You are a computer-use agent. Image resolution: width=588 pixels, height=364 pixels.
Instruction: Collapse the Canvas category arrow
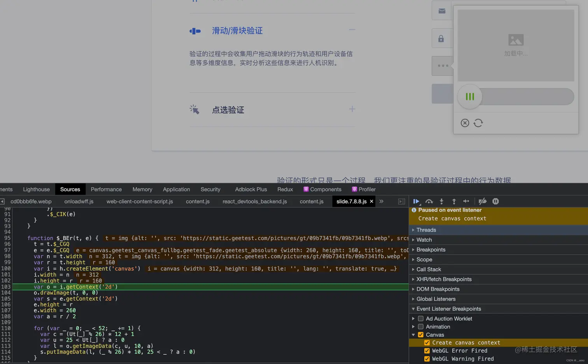tap(413, 335)
